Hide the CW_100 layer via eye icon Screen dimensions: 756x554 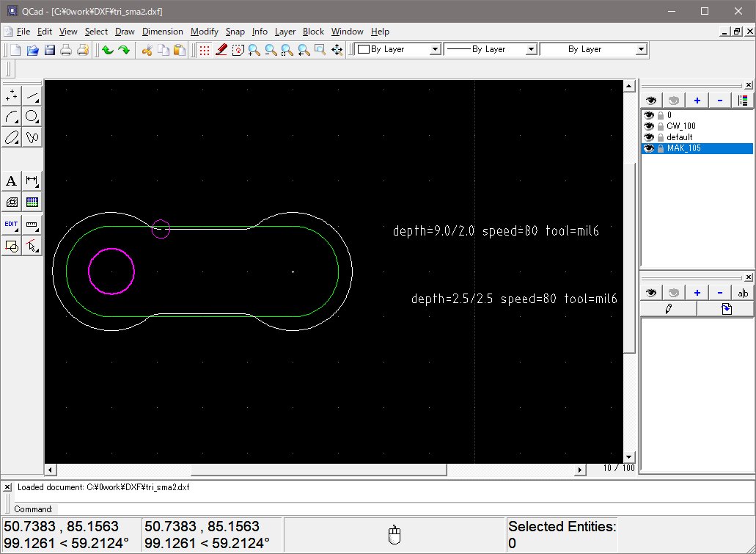point(648,126)
